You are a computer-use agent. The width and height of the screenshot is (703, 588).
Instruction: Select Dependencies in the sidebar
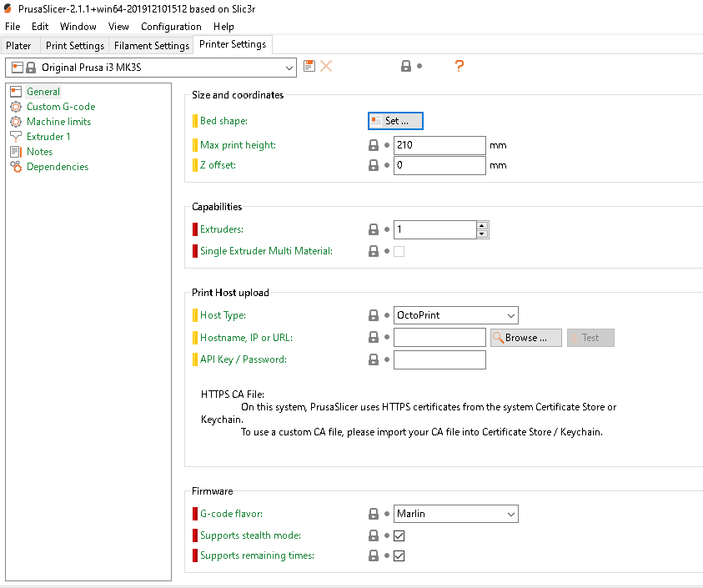(x=58, y=167)
